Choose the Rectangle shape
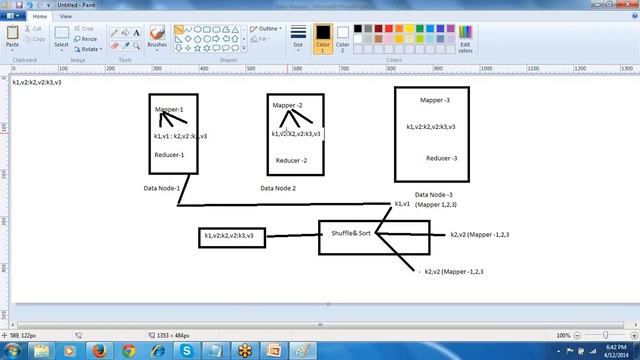640x360 pixels. [x=207, y=30]
